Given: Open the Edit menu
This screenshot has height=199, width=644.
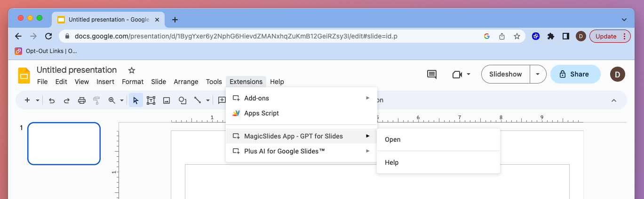Looking at the screenshot, I should pos(61,82).
